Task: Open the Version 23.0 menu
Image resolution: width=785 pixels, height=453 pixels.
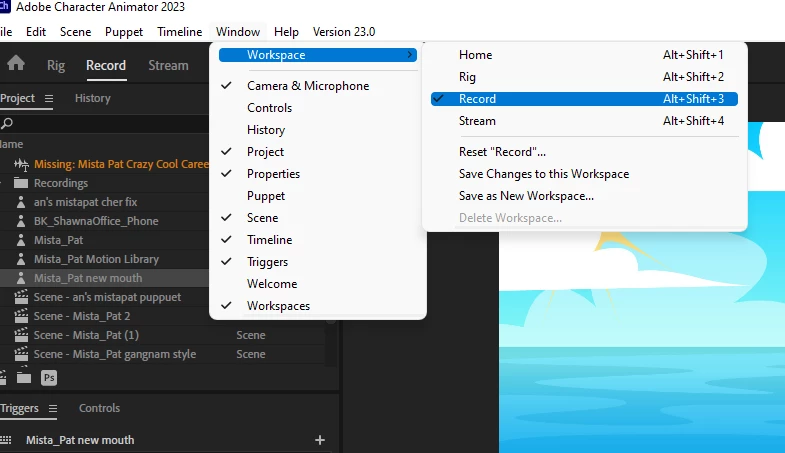Action: 344,32
